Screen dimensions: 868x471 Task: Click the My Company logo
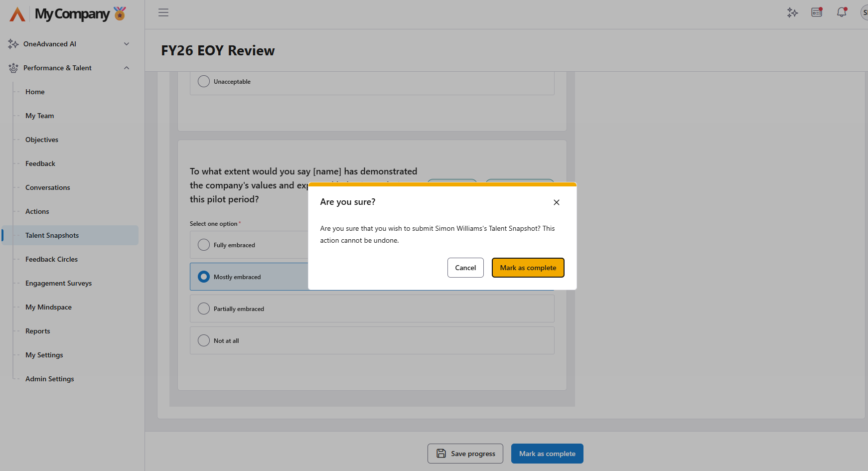coord(68,14)
